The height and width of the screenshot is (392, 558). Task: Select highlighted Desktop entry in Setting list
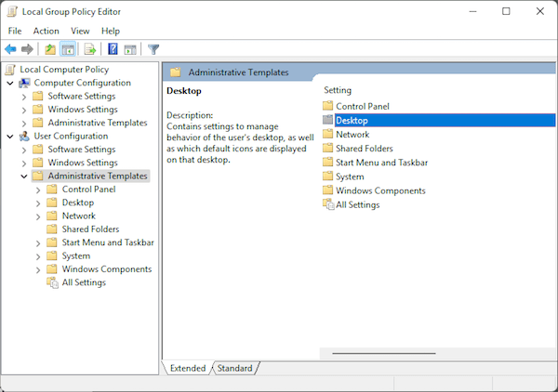[445, 121]
